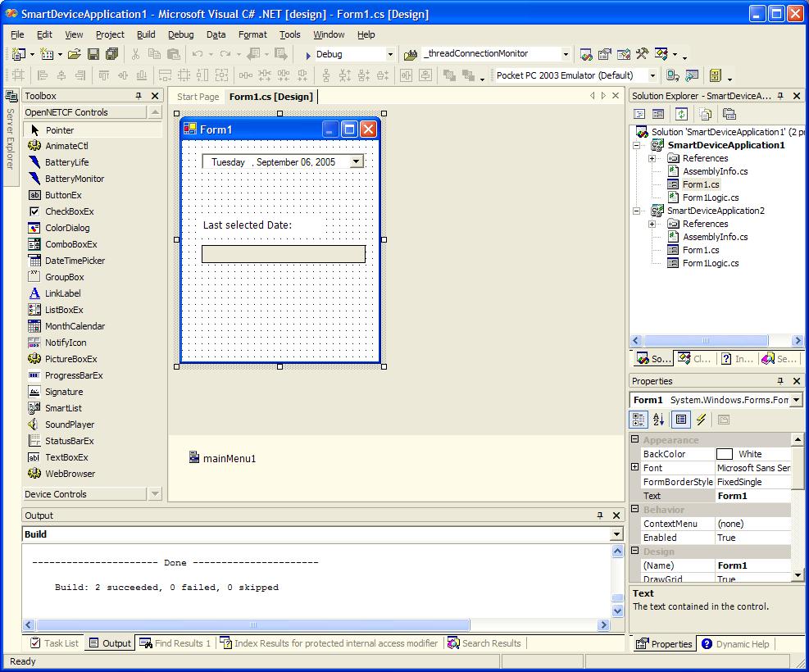Open the Properties object selector dropdown
The width and height of the screenshot is (809, 672).
click(x=797, y=400)
